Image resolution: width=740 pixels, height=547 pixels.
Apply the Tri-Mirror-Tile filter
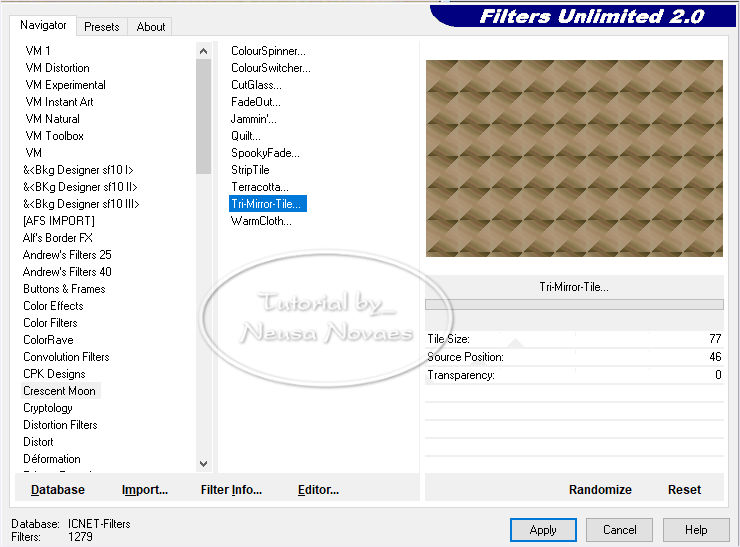[543, 530]
